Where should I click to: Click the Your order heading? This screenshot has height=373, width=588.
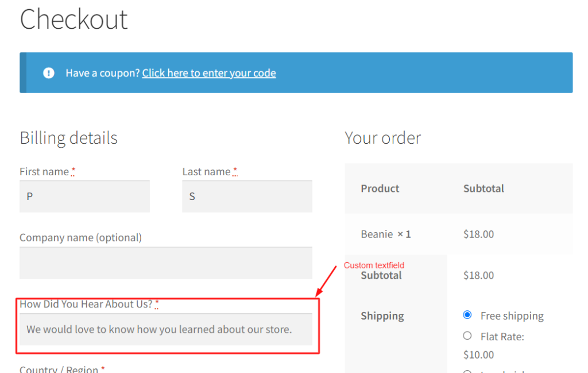tap(383, 138)
